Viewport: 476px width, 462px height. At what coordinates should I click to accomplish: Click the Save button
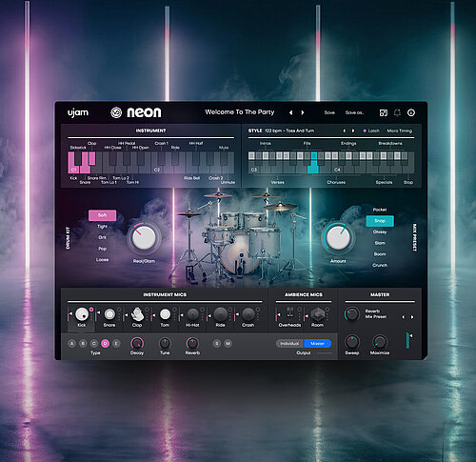pos(329,112)
